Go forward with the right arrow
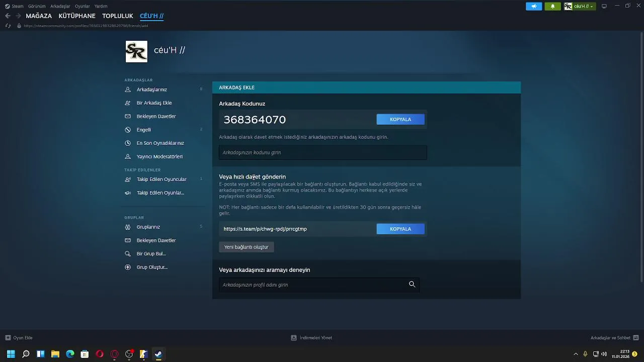 click(18, 16)
